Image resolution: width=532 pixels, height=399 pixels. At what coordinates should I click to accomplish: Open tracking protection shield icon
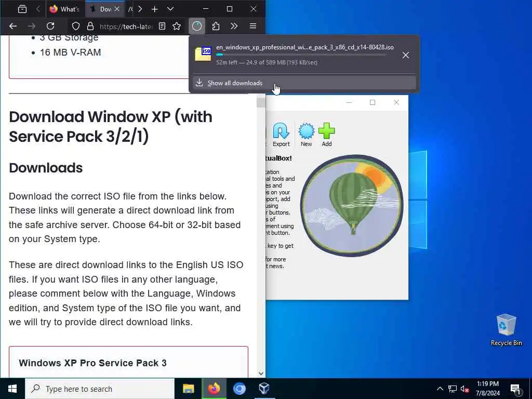point(76,26)
